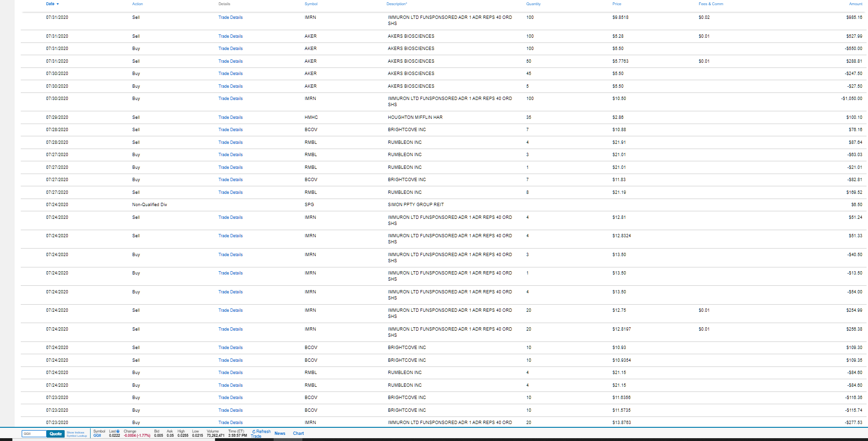This screenshot has width=868, height=441.
Task: Click the blue Quote button
Action: (x=56, y=433)
